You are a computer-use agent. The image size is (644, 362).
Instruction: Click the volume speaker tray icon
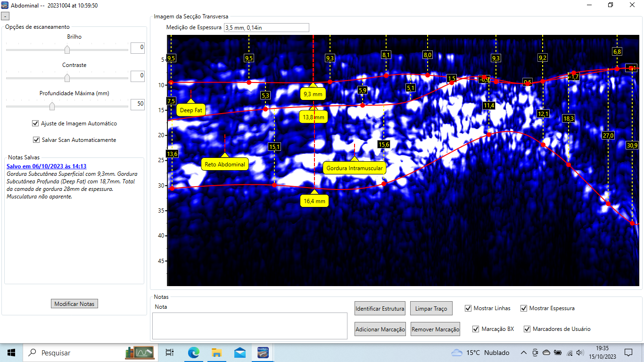tap(580, 353)
